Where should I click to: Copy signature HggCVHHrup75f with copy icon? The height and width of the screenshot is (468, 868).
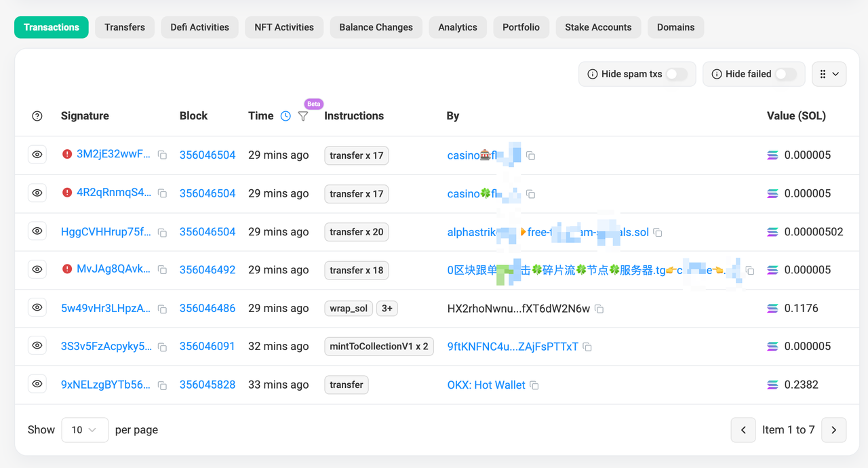pos(162,232)
